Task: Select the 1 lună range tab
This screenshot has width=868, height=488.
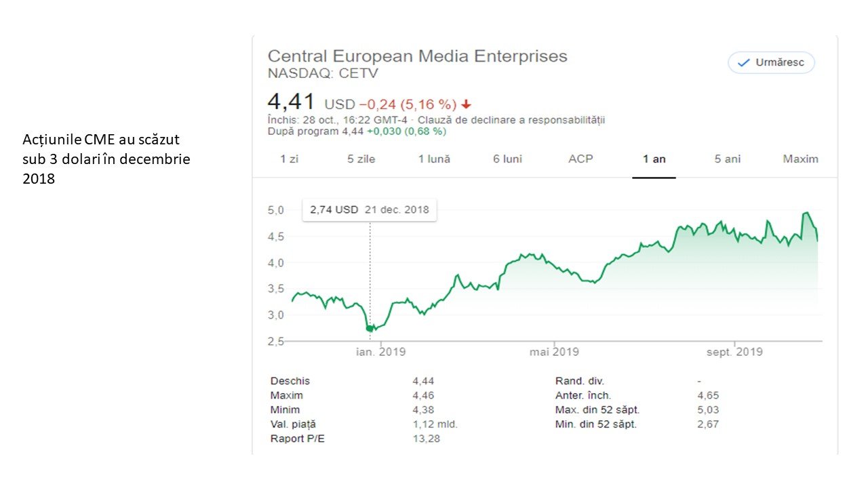Action: (x=434, y=159)
